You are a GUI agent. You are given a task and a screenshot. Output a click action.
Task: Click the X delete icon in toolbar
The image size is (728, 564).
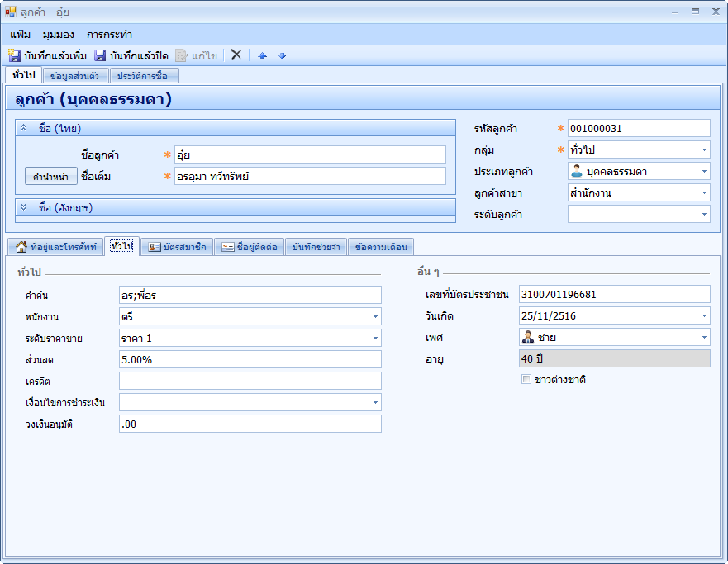click(x=236, y=55)
